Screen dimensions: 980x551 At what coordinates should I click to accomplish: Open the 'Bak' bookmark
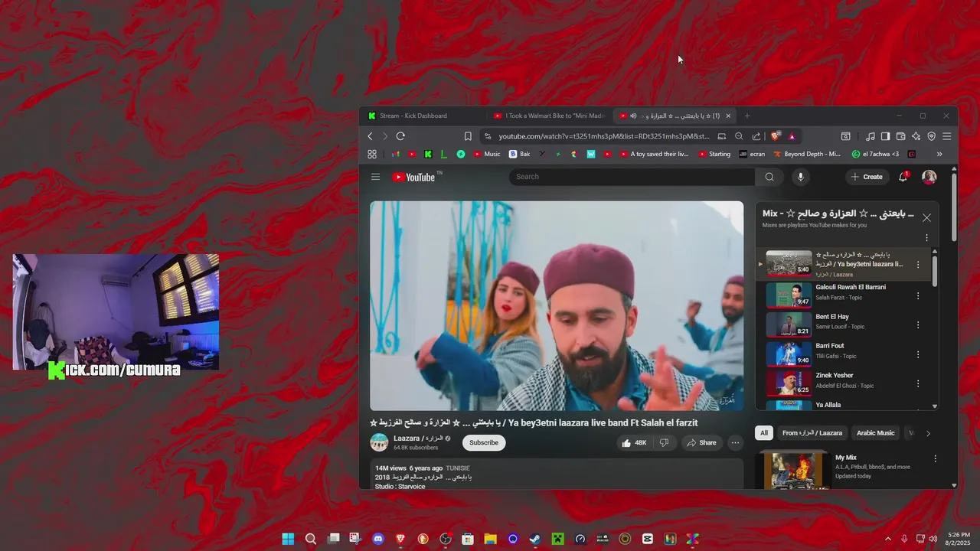(x=520, y=154)
